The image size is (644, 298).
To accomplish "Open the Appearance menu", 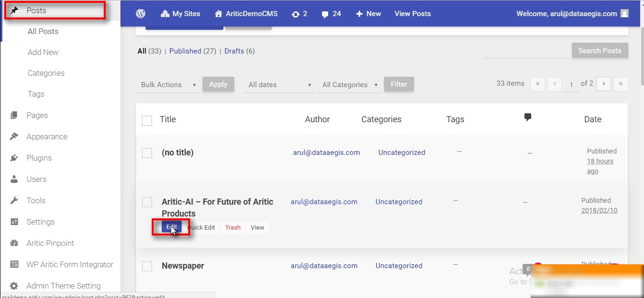I will pos(47,136).
